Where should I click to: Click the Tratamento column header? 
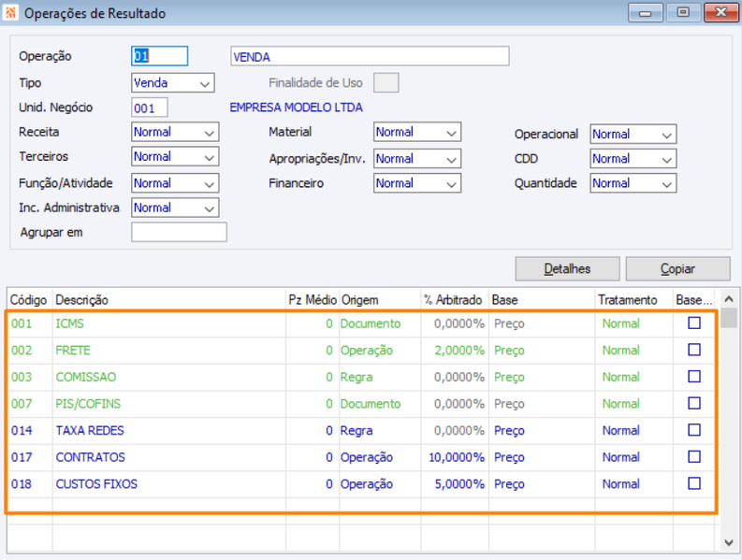(x=634, y=300)
